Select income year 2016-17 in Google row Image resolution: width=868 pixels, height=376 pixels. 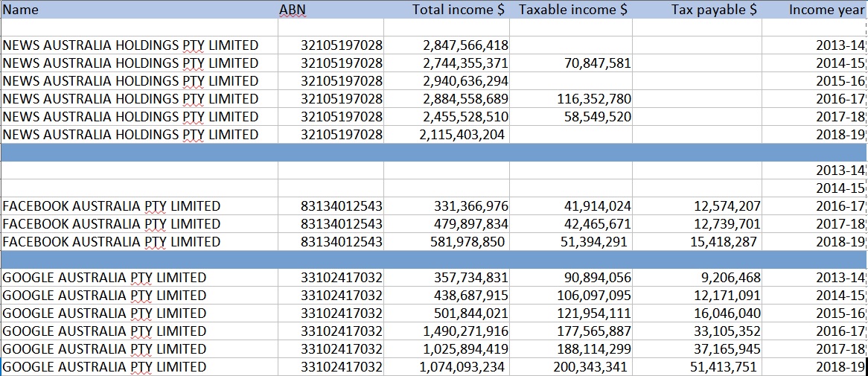(x=814, y=331)
